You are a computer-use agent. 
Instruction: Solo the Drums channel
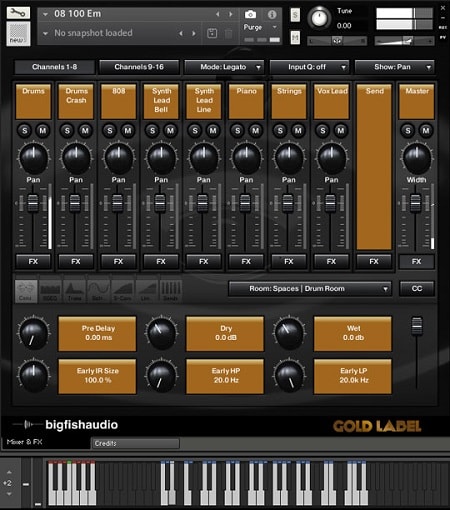(x=24, y=130)
